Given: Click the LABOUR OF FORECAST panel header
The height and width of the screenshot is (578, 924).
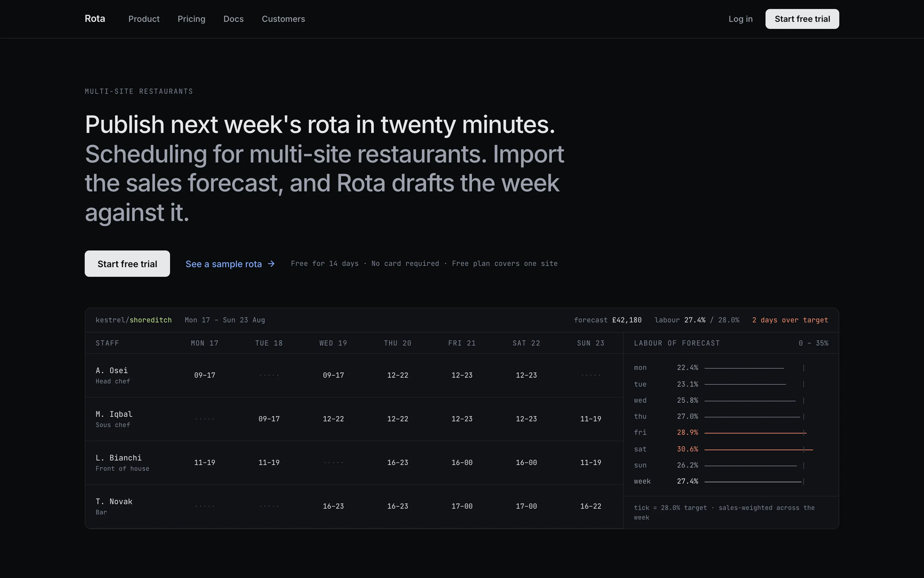Looking at the screenshot, I should (677, 343).
